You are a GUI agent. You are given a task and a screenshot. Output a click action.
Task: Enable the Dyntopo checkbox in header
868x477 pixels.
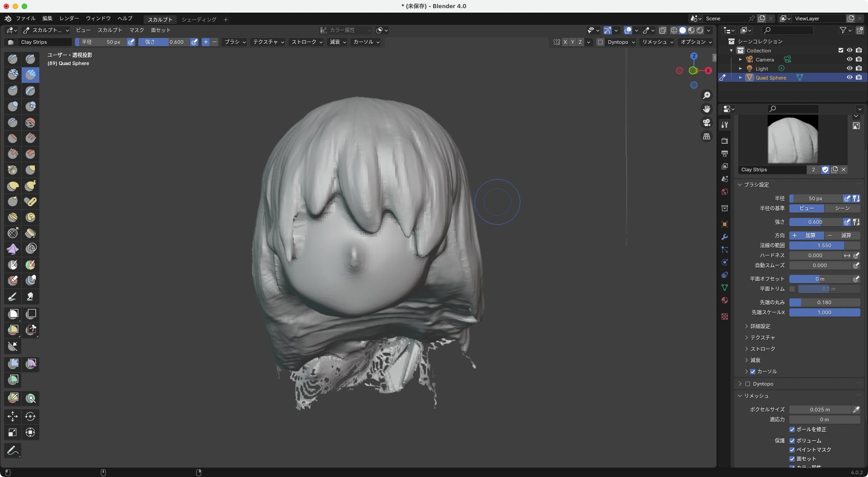[x=600, y=42]
